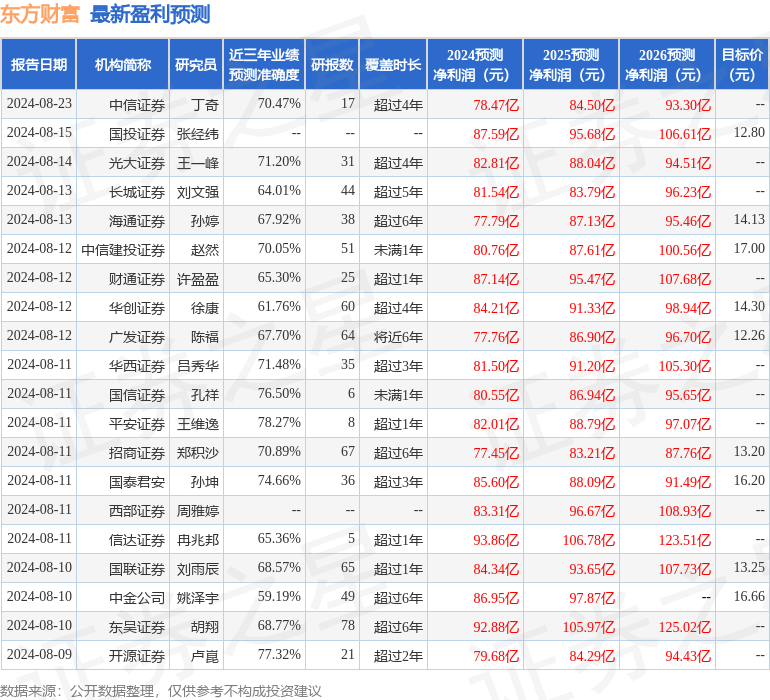770x700 pixels.
Task: Click accuracy value 78.27%
Action: click(279, 422)
